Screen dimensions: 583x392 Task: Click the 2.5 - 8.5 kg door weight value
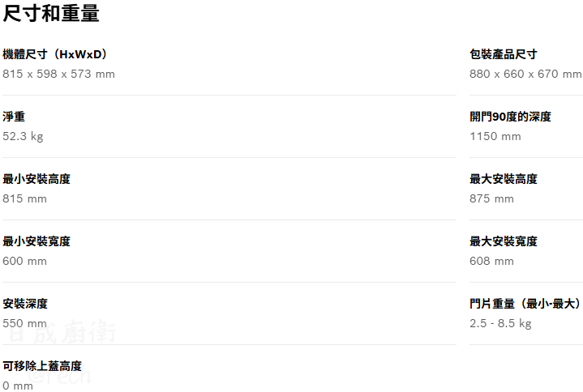coord(500,323)
